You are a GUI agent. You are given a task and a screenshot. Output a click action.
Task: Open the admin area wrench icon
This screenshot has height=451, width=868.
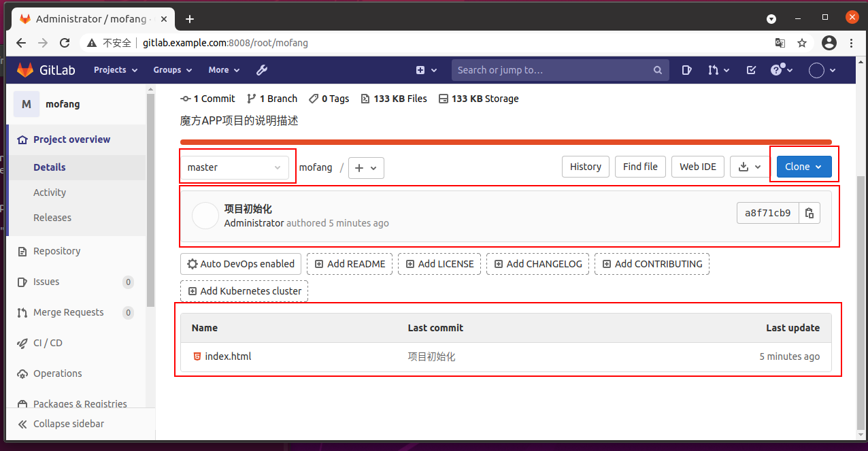pyautogui.click(x=262, y=70)
